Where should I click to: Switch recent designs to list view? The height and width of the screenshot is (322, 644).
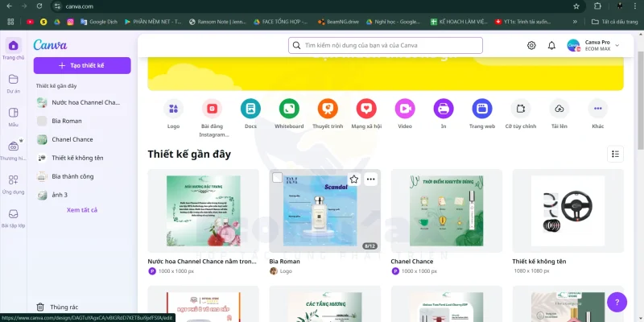coord(615,154)
